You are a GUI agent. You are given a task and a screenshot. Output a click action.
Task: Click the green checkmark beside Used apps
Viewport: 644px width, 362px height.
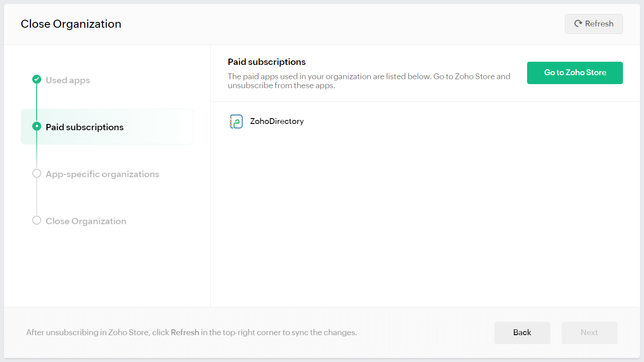point(37,80)
